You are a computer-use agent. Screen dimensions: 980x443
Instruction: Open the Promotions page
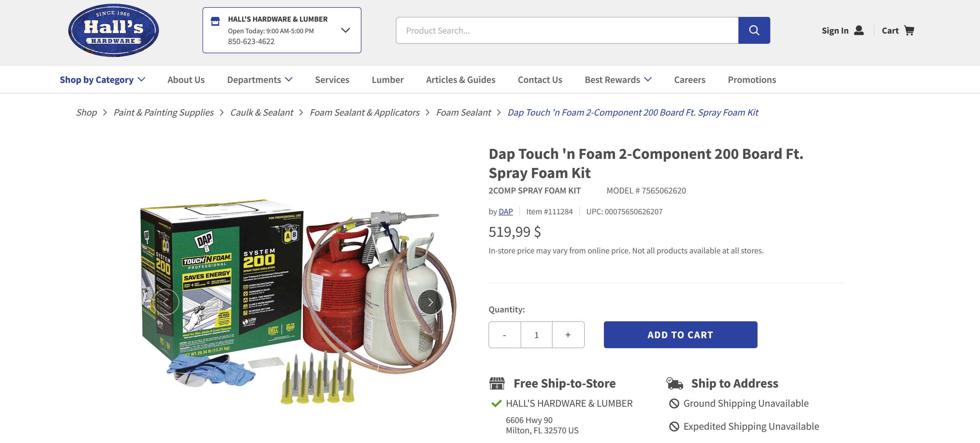tap(752, 80)
